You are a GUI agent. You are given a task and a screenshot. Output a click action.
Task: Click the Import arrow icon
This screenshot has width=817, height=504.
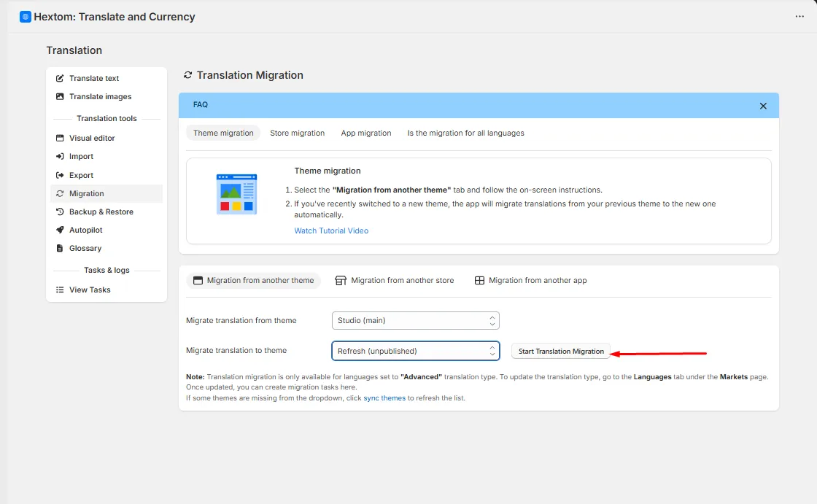coord(60,156)
